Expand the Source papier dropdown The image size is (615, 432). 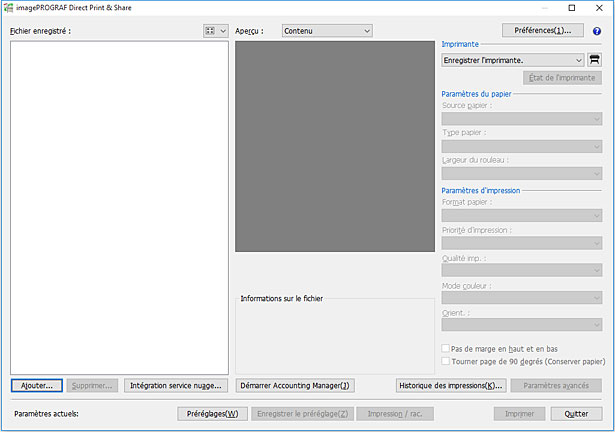click(521, 118)
